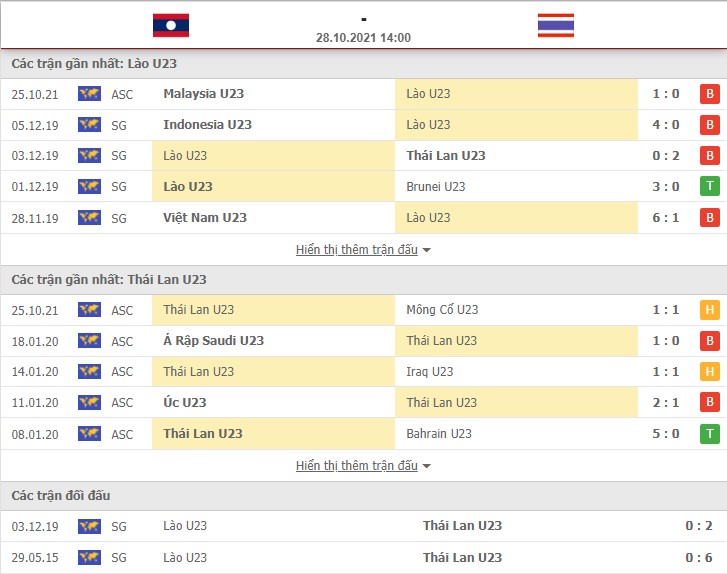This screenshot has width=727, height=574.
Task: Select the 03.12.19 head-to-head match row
Action: [364, 526]
